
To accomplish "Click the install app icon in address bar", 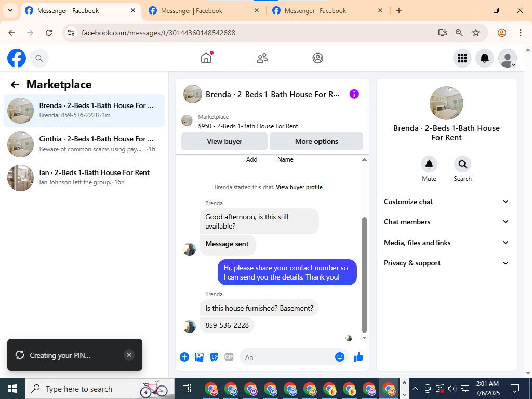I will click(443, 33).
